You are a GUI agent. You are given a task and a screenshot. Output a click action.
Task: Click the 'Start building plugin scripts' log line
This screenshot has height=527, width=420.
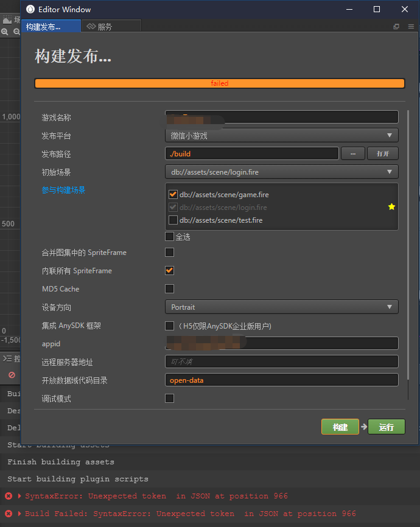78,479
